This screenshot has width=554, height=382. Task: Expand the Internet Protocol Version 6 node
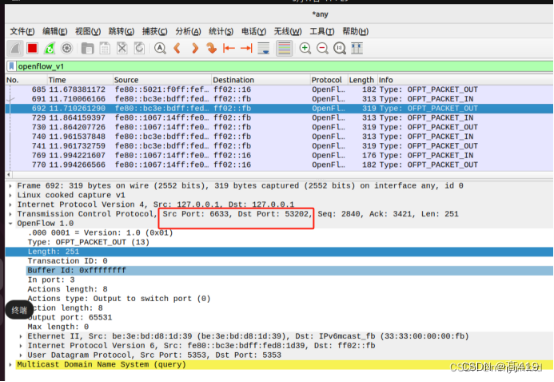point(21,346)
